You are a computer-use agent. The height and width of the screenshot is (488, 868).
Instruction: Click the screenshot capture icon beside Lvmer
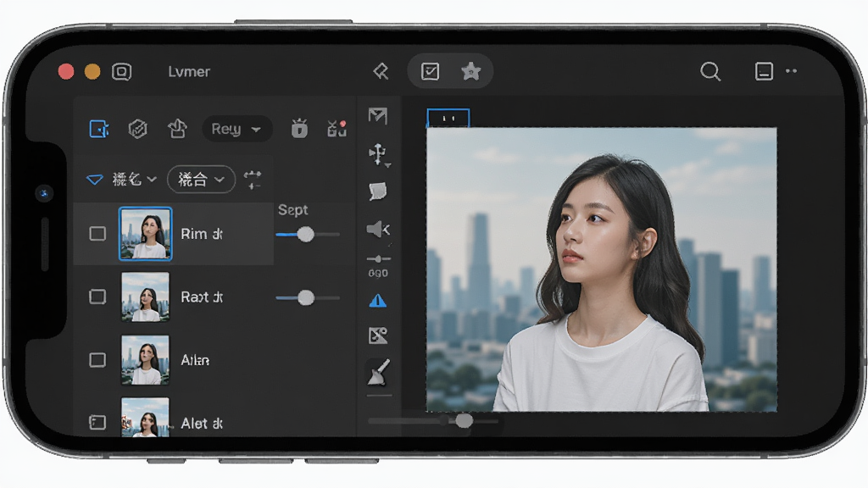pyautogui.click(x=121, y=71)
